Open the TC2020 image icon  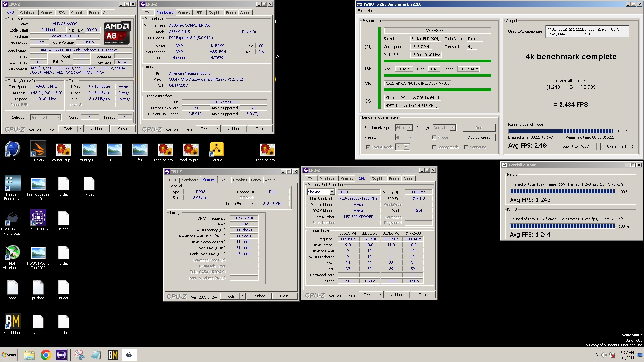coord(114,152)
